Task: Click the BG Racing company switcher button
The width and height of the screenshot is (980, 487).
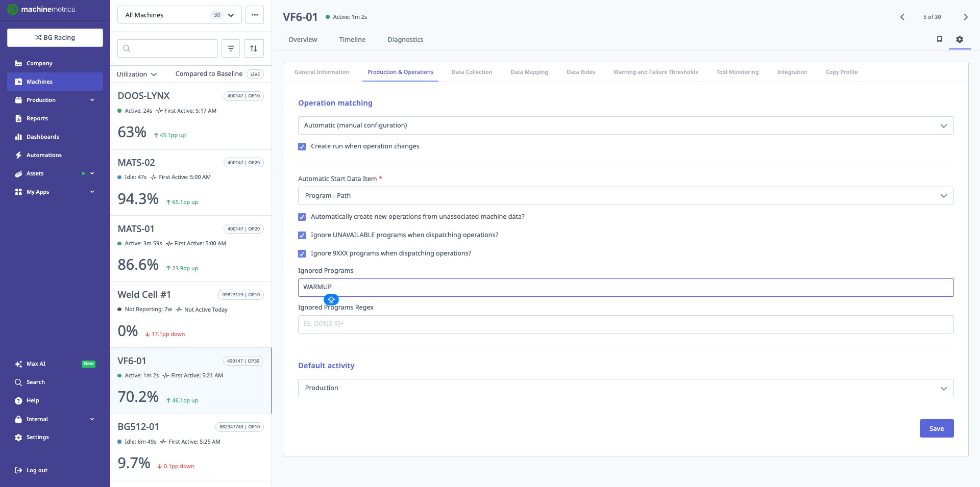Action: click(x=55, y=38)
